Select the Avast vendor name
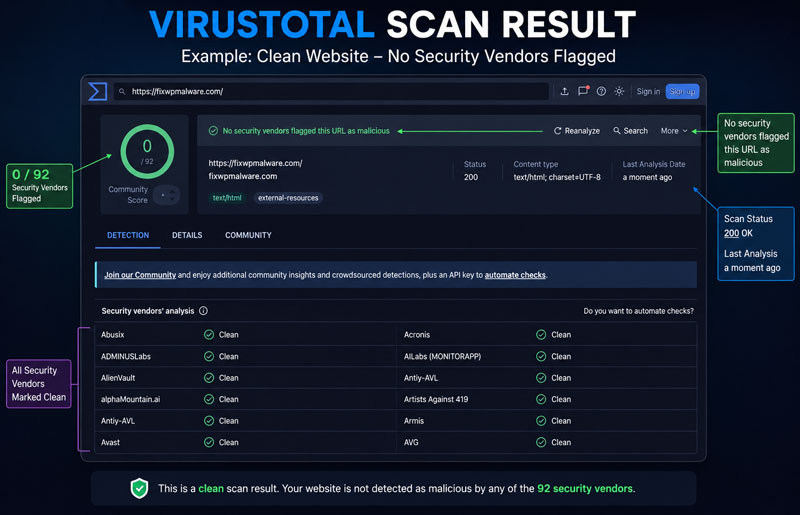Screen dimensions: 800x515 pyautogui.click(x=110, y=442)
